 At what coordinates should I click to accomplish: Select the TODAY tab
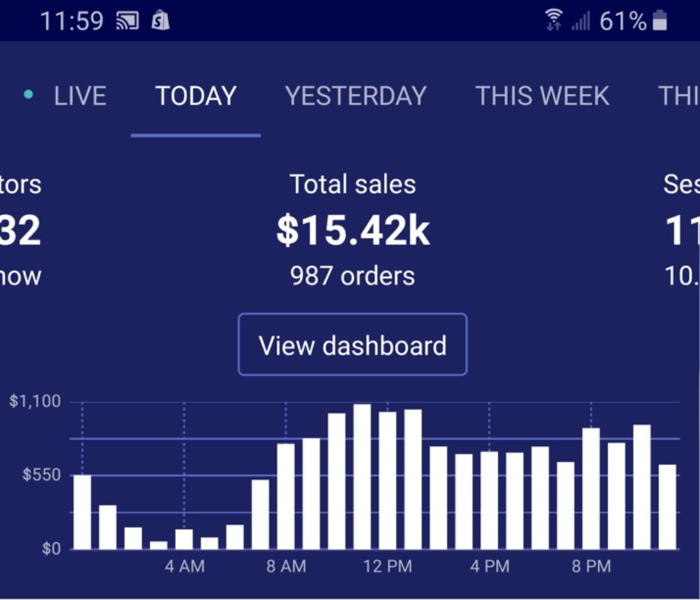pos(196,96)
